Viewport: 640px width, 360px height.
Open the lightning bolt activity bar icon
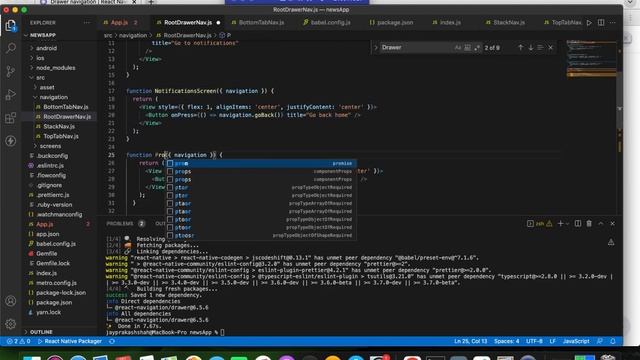coord(11,141)
